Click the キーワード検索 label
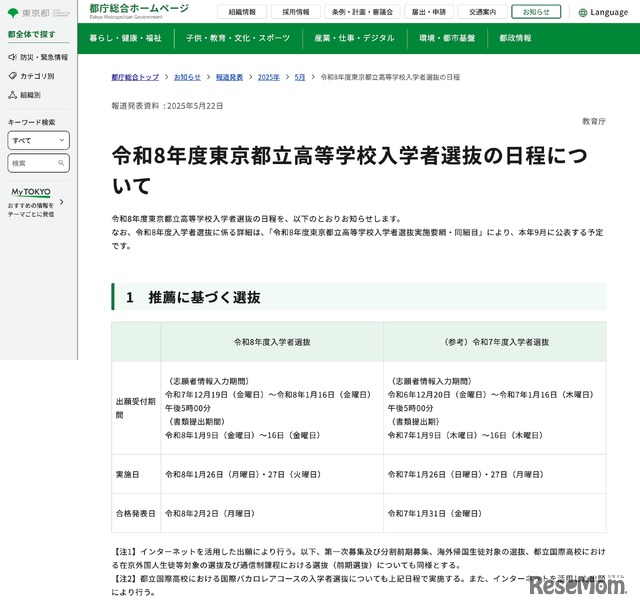This screenshot has height=608, width=640. (x=31, y=122)
